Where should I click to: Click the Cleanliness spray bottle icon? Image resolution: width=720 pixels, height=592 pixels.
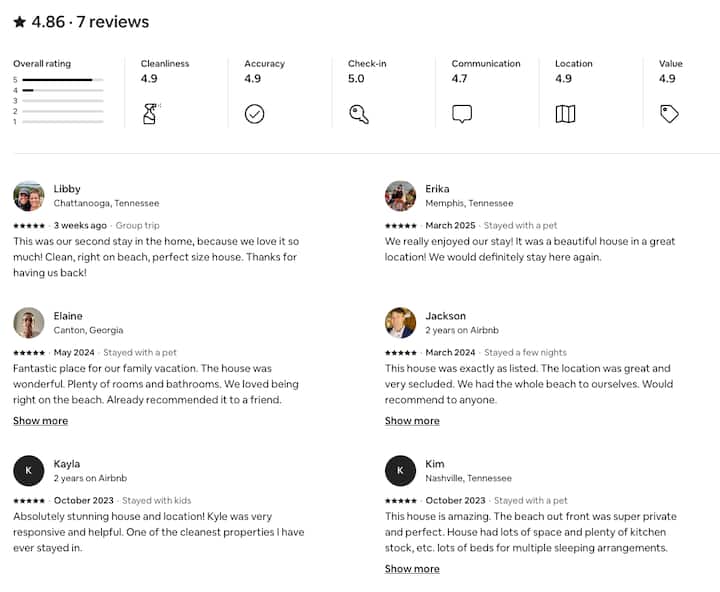(x=151, y=114)
